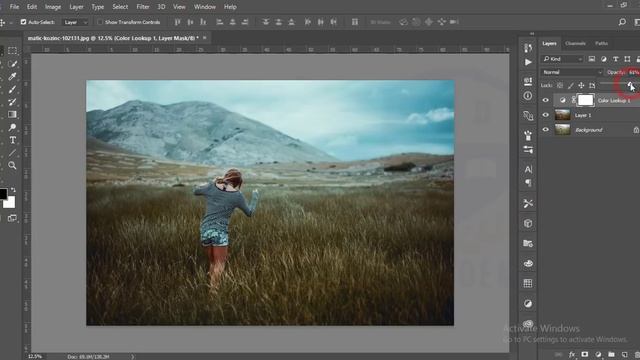Toggle the Auto-Select checkbox
Image resolution: width=640 pixels, height=360 pixels.
pyautogui.click(x=23, y=22)
